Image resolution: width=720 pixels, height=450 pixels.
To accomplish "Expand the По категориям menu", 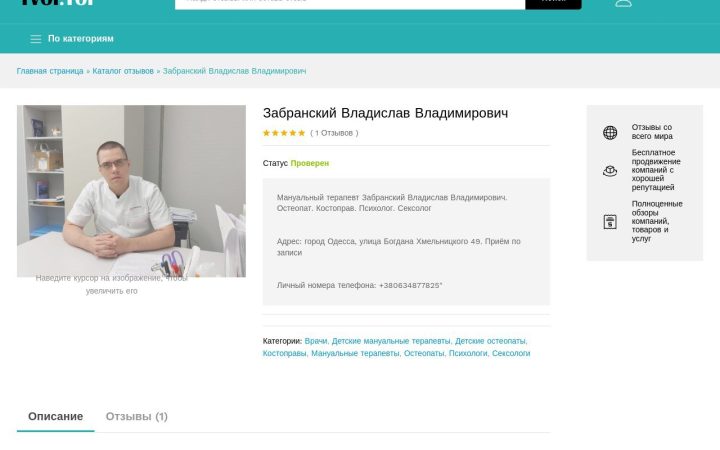I will pyautogui.click(x=81, y=39).
